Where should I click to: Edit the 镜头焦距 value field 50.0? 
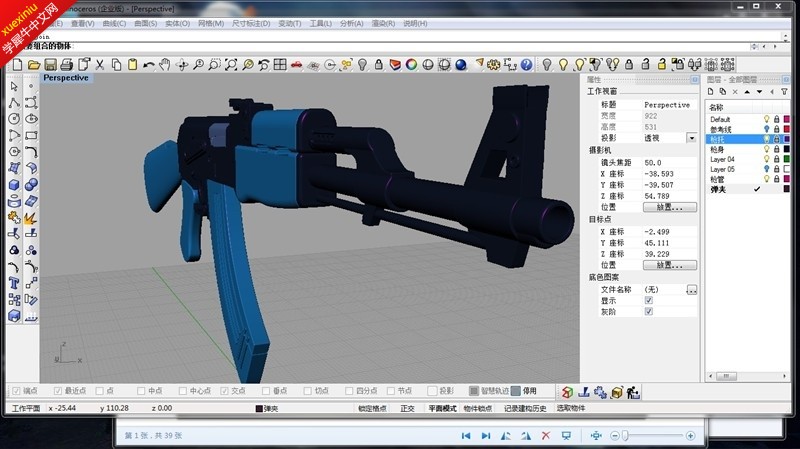coord(670,163)
